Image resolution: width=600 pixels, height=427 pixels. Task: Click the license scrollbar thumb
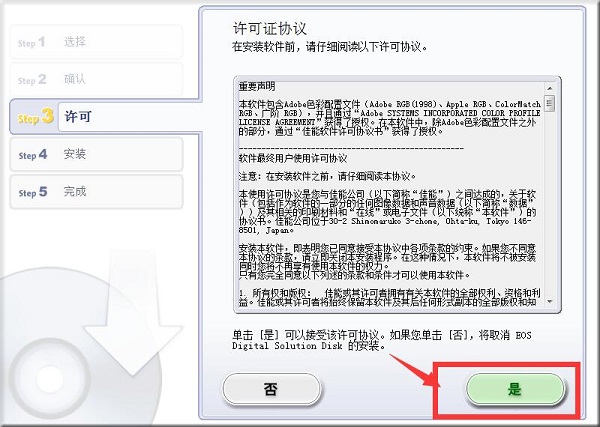point(550,104)
